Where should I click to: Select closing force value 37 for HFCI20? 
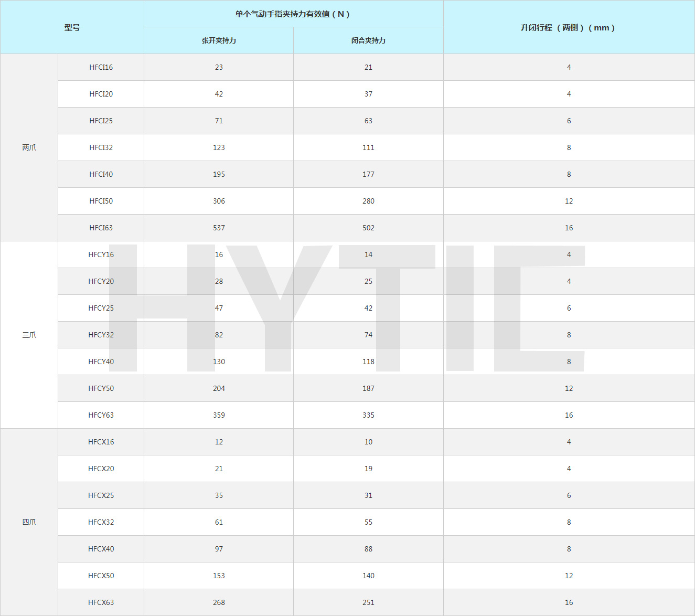368,94
